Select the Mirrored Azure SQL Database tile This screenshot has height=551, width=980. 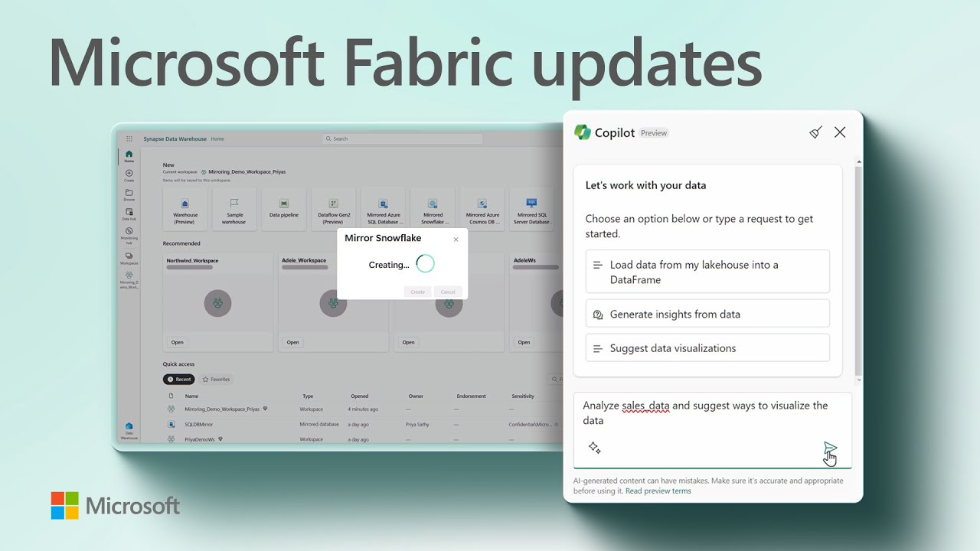pyautogui.click(x=383, y=209)
